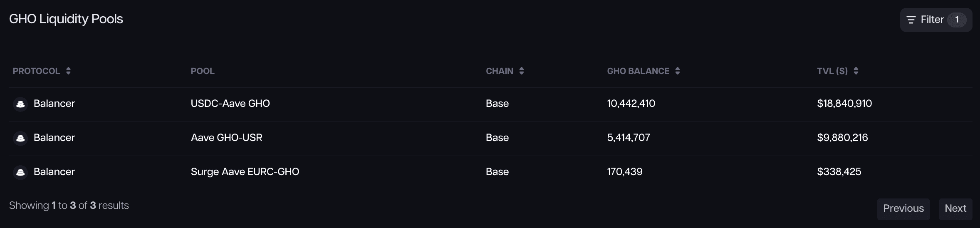Click the CHAIN column header label
The image size is (980, 228).
click(x=499, y=71)
